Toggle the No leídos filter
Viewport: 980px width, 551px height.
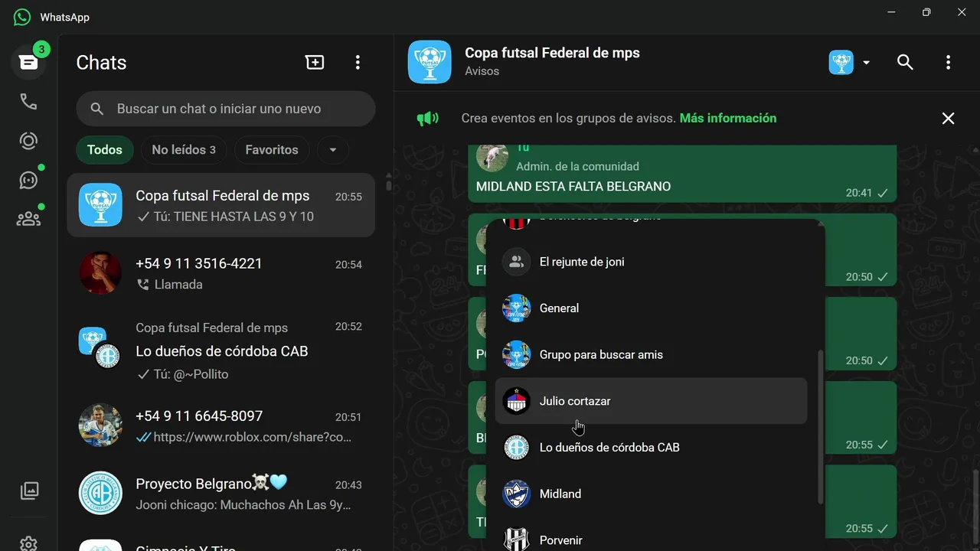(x=184, y=150)
